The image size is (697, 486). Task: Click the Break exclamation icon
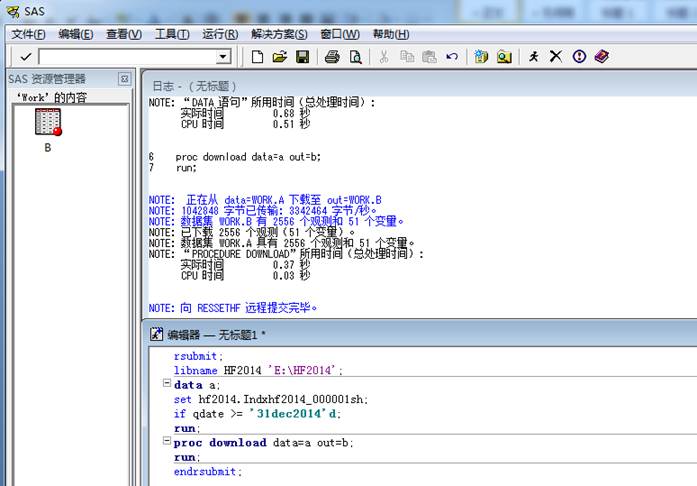(x=578, y=57)
